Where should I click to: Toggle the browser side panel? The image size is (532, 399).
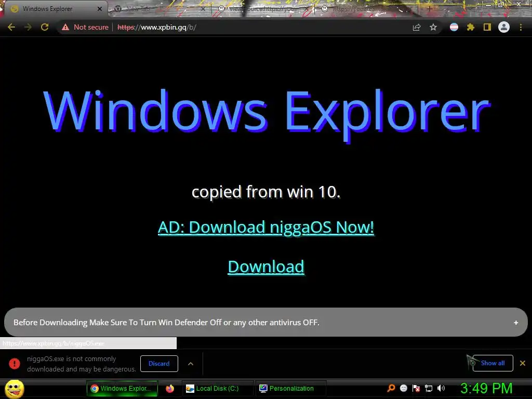click(487, 27)
